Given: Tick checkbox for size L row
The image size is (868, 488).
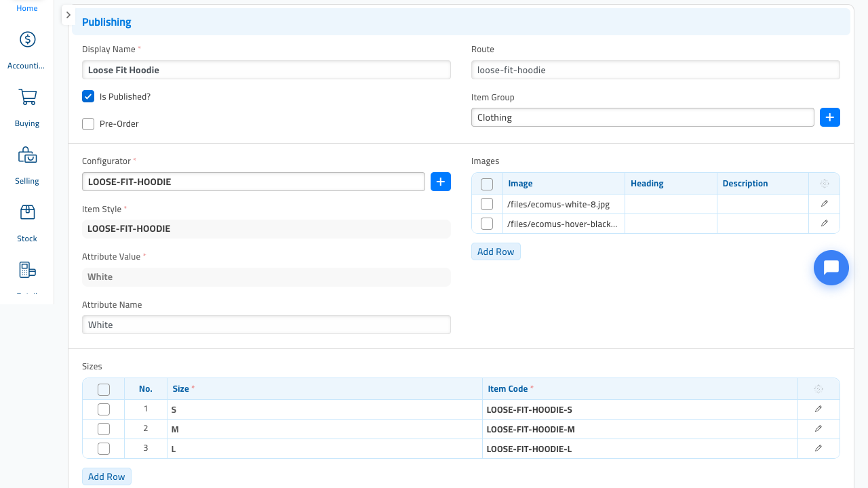Looking at the screenshot, I should [x=104, y=449].
